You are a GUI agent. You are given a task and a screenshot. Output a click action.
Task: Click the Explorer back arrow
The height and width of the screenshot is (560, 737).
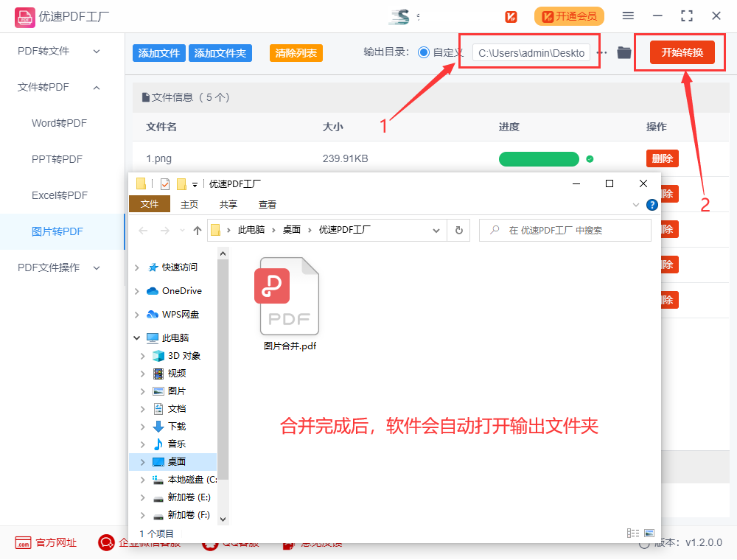click(144, 230)
